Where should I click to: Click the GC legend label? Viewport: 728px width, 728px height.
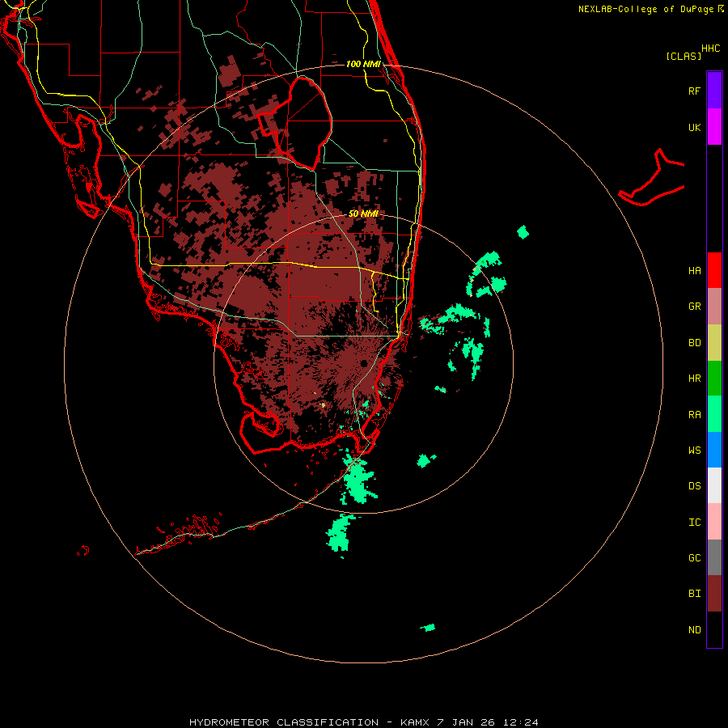[694, 558]
